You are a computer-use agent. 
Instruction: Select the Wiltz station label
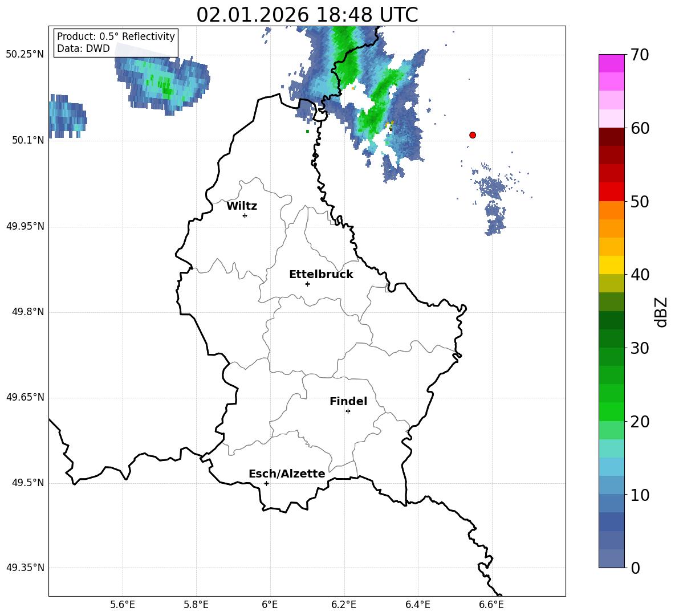242,206
